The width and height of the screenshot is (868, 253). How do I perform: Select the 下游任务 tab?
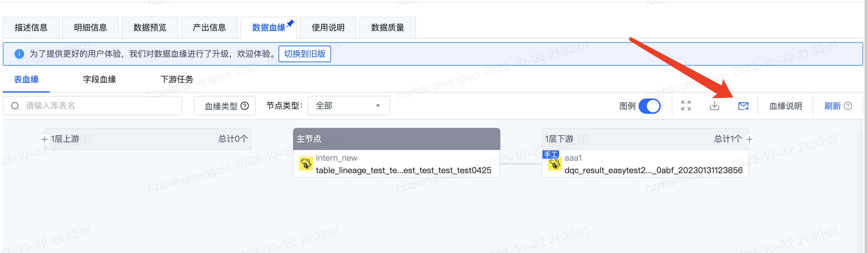(x=177, y=79)
